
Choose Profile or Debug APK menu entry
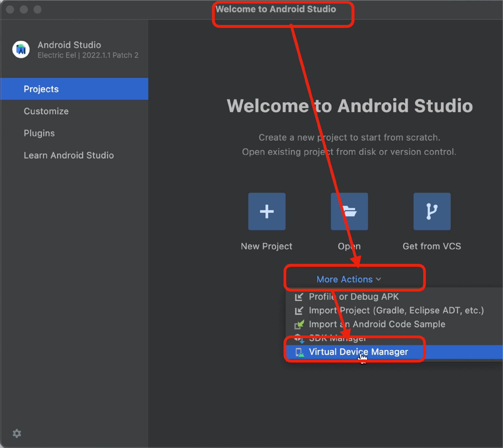point(394,297)
